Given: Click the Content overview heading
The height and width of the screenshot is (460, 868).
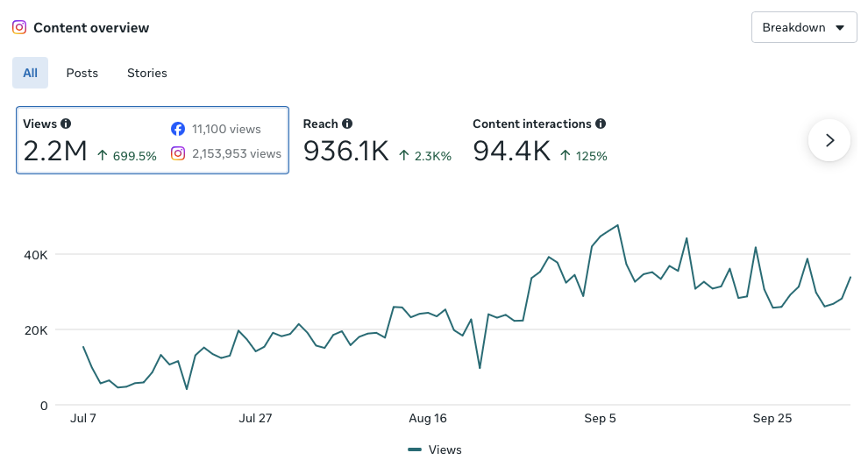Looking at the screenshot, I should [91, 28].
